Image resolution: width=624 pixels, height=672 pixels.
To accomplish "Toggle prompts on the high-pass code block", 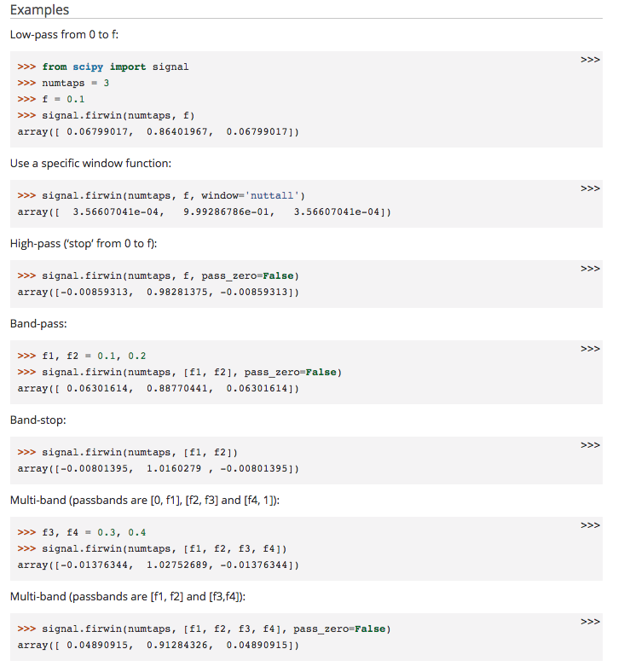I will tap(590, 269).
